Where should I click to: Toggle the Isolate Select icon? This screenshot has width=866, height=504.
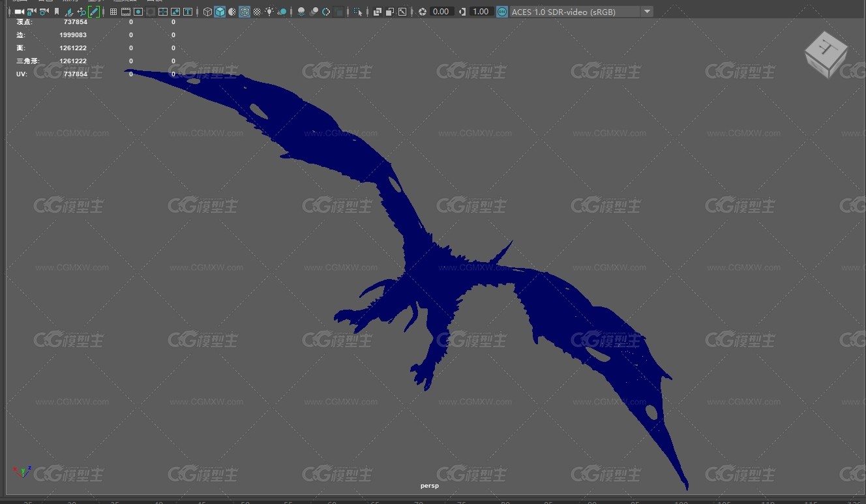(x=358, y=12)
